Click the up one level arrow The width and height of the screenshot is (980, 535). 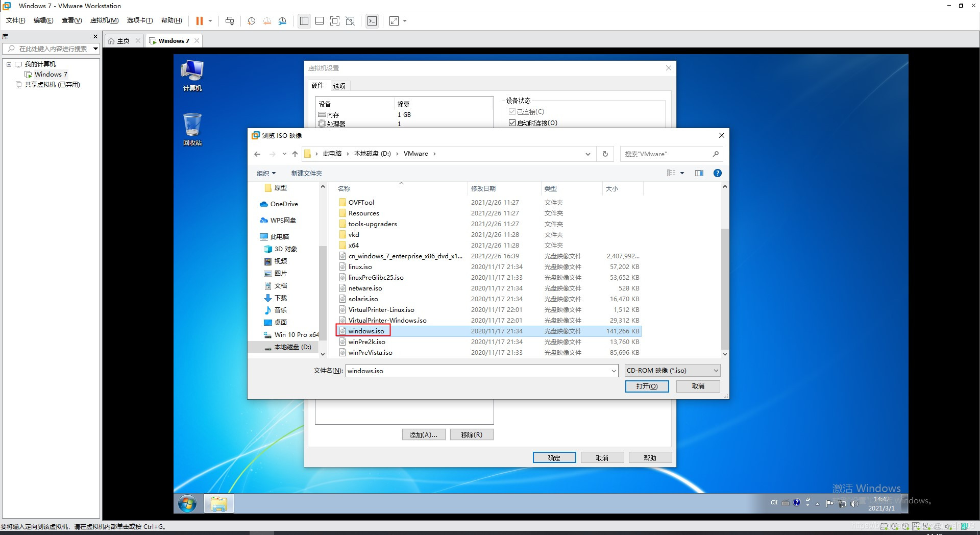point(295,154)
